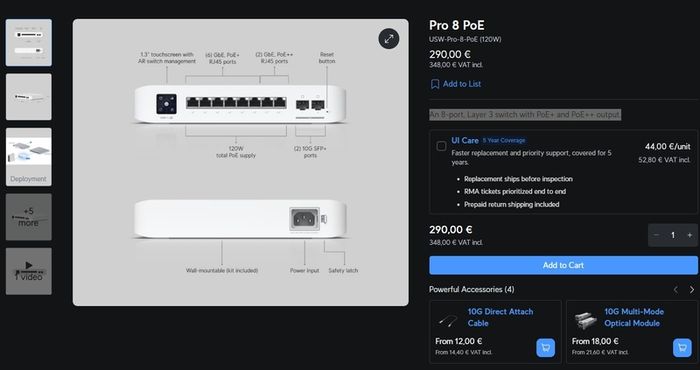Increase quantity with the plus button
Viewport: 700px width, 370px height.
(690, 235)
